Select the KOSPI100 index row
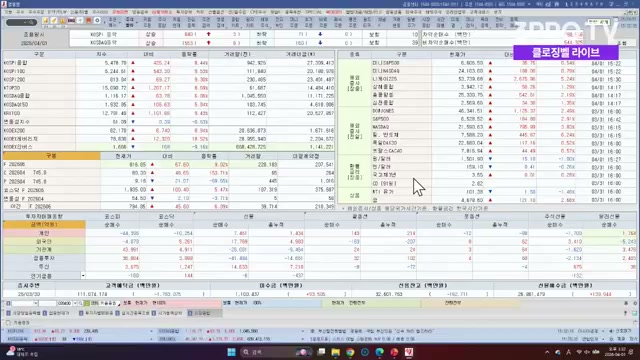640x360 pixels. click(169, 71)
